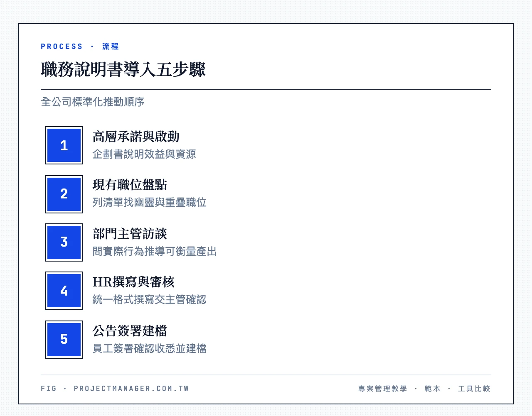Click the footer text PROJECTMANAGER.COM.TW
This screenshot has height=416, width=532.
[131, 389]
